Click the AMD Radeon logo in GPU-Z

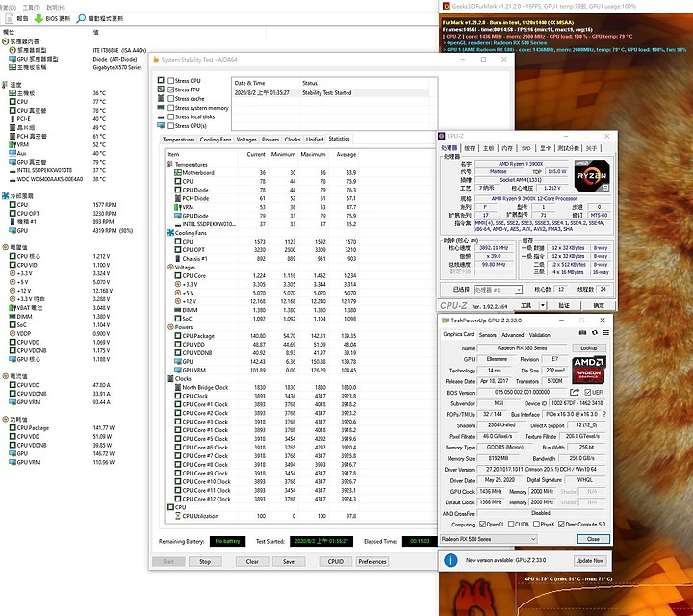pyautogui.click(x=588, y=370)
